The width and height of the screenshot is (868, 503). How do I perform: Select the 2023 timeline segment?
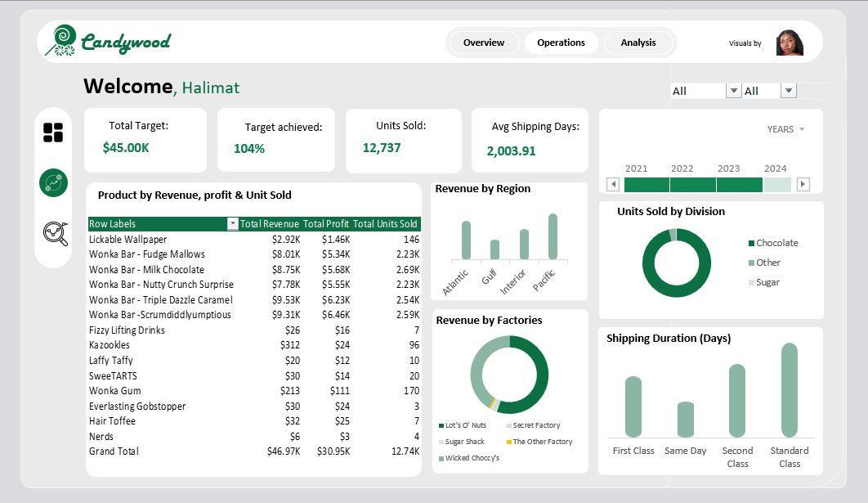[x=740, y=185]
